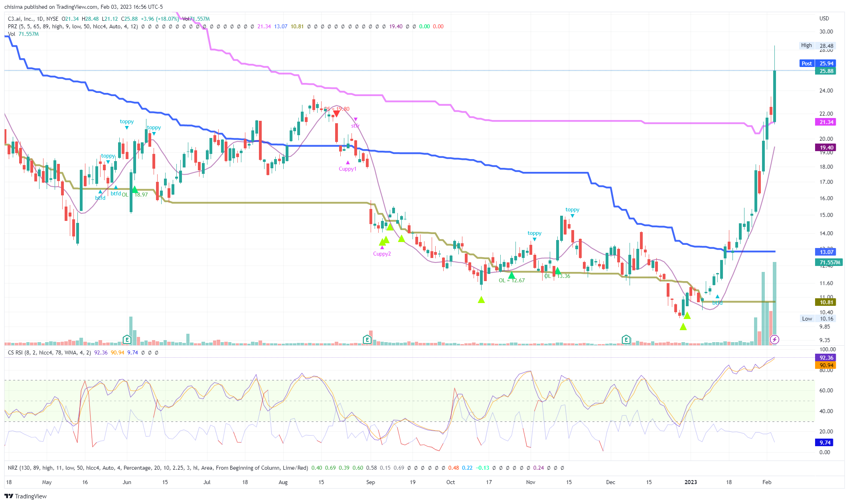Screen dimensions: 849x504
Task: Click the purple lightning bolt icon
Action: click(774, 340)
